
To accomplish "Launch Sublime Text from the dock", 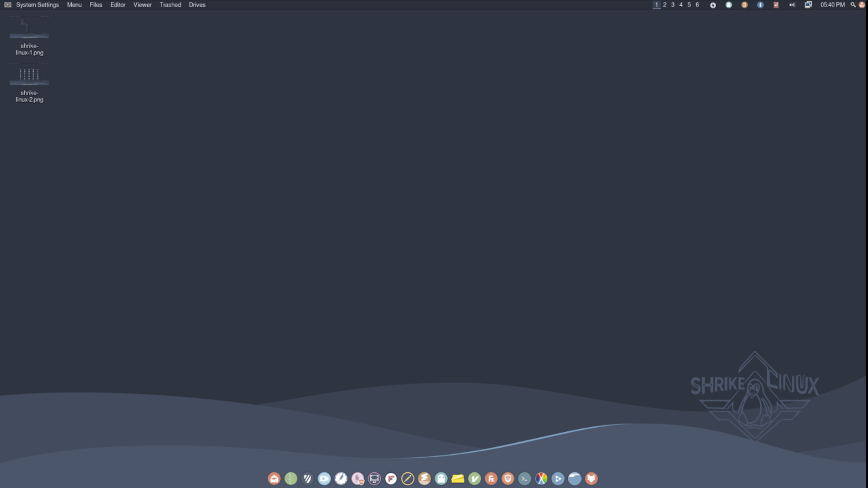I will (424, 479).
